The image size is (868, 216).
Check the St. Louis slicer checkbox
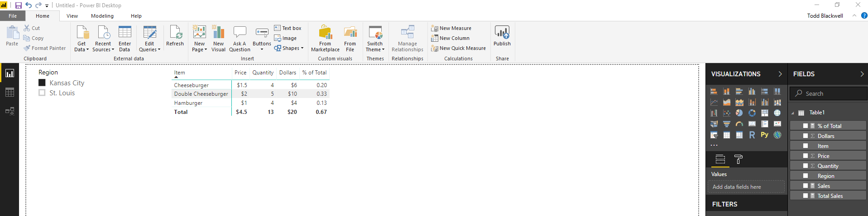(x=42, y=93)
